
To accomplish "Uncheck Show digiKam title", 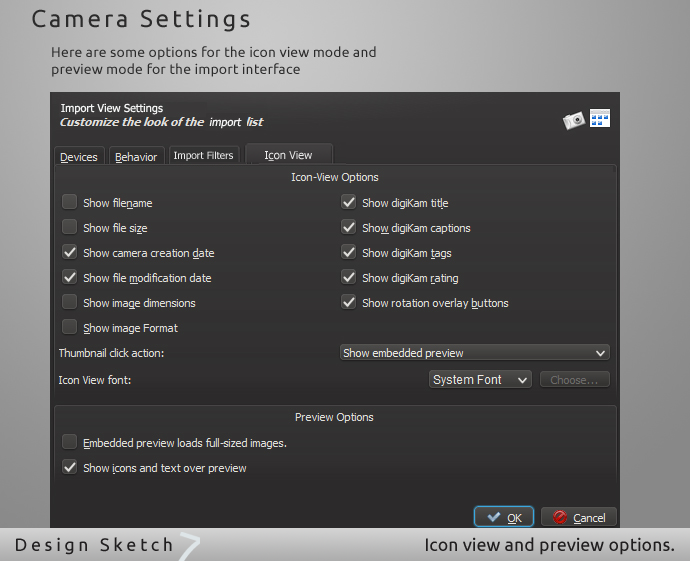I will click(x=348, y=202).
